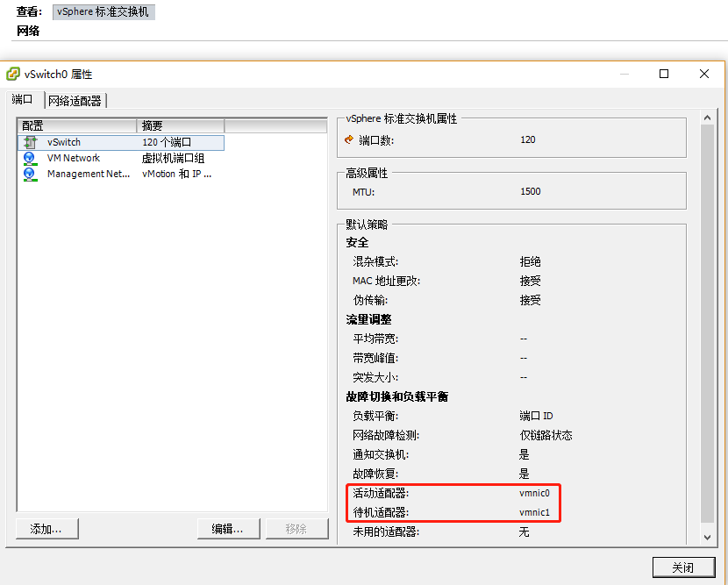Viewport: 728px width, 585px height.
Task: Select the VM Network row
Action: click(121, 159)
